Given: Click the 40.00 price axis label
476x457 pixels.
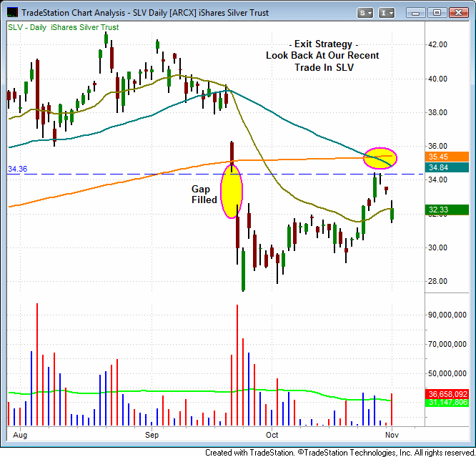Looking at the screenshot, I should (x=437, y=79).
